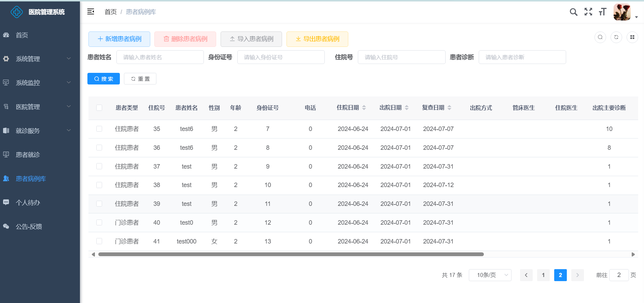Screen dimensions: 644x303
Task: Hide search area using round magnifier icon
Action: click(x=600, y=37)
